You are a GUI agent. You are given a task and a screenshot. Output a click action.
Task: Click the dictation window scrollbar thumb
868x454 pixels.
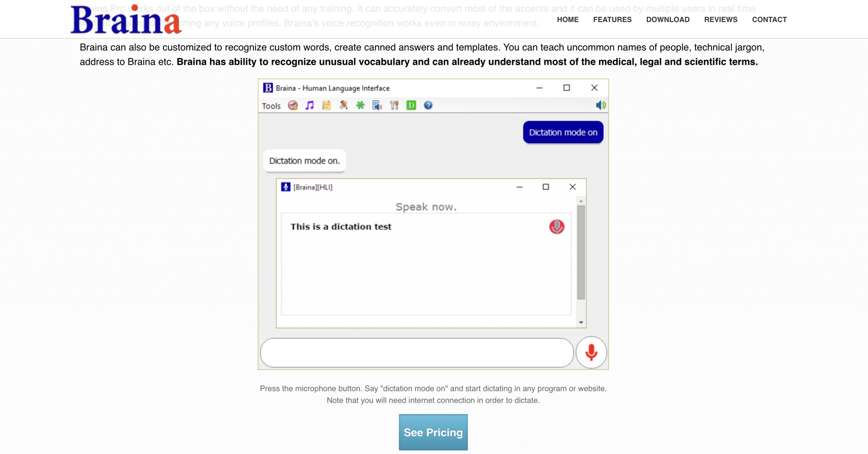point(581,252)
